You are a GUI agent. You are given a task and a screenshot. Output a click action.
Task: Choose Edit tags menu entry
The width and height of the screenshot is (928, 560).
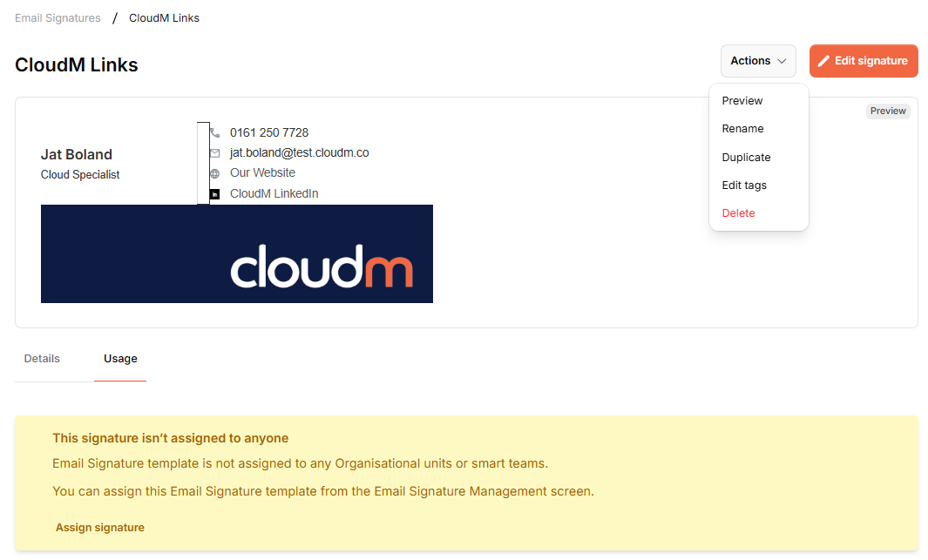(744, 186)
